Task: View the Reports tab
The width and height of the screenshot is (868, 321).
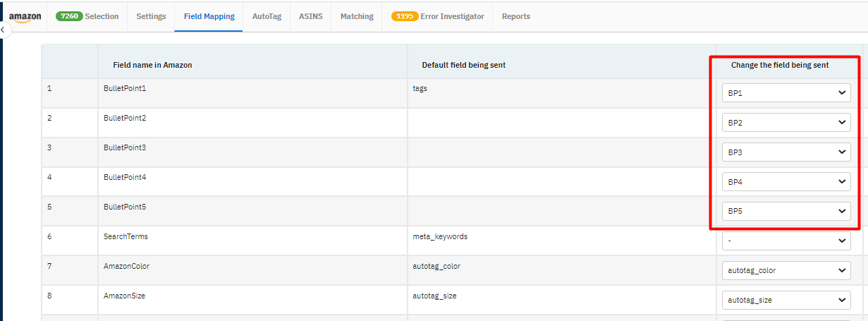Action: 515,16
